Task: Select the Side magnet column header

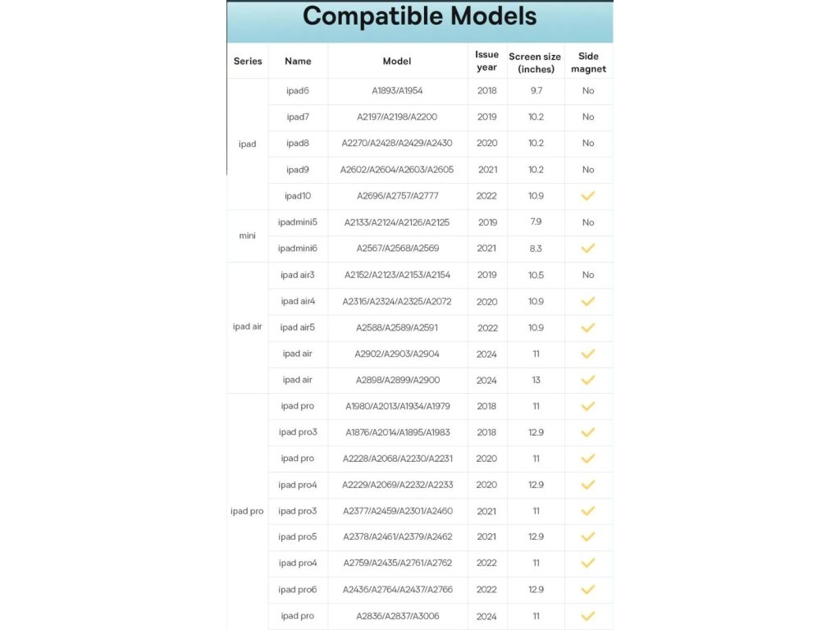Action: coord(588,62)
